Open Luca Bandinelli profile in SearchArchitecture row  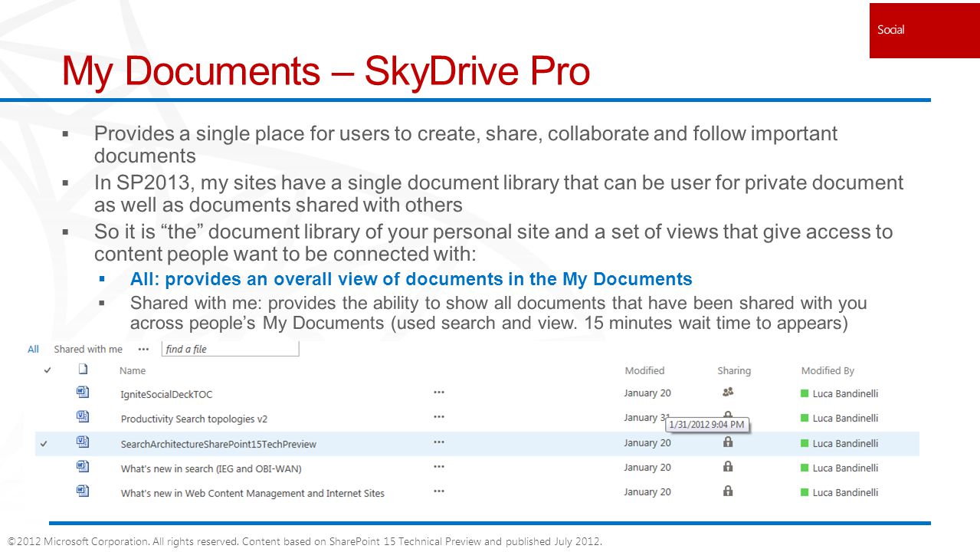[x=845, y=443]
